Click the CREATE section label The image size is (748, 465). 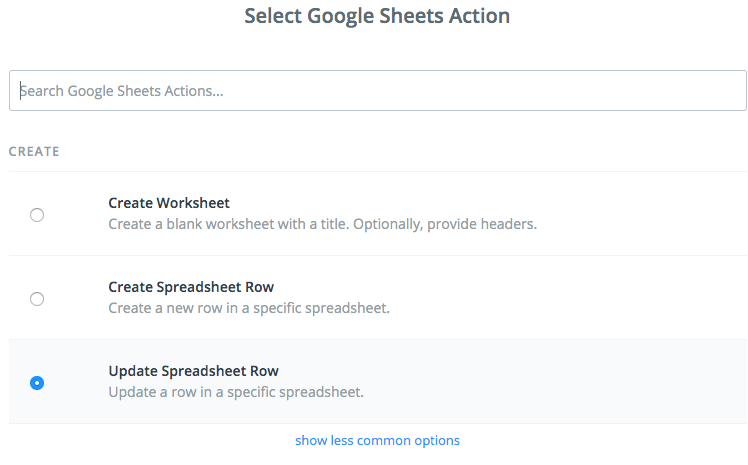[34, 152]
